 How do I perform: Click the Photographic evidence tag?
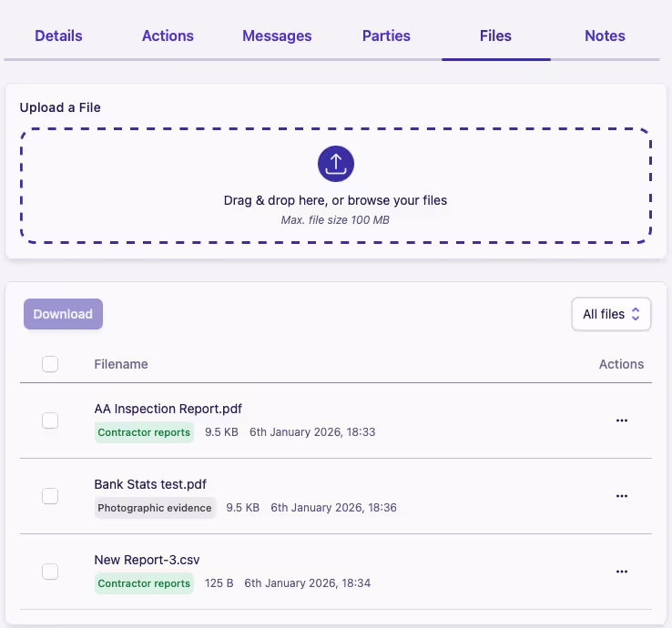155,508
